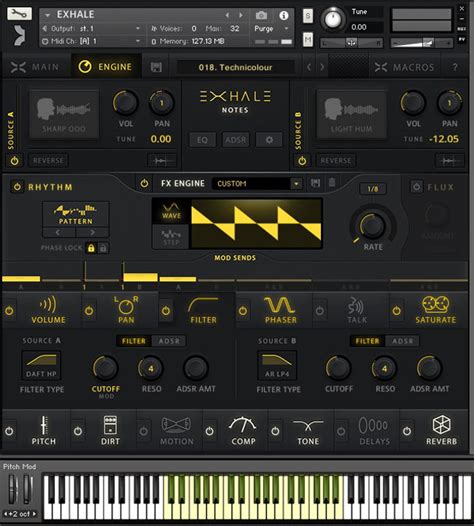Open the Purge dropdown menu

click(x=271, y=29)
